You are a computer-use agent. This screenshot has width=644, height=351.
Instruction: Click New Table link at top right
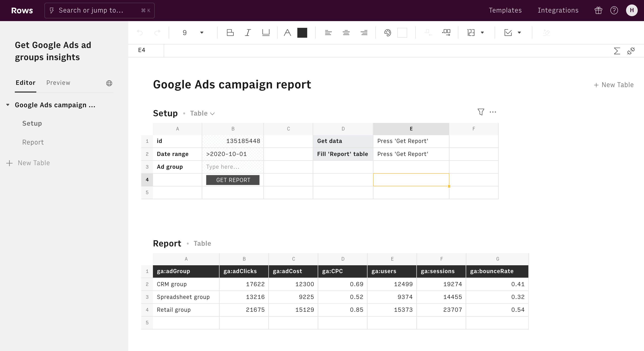[614, 85]
